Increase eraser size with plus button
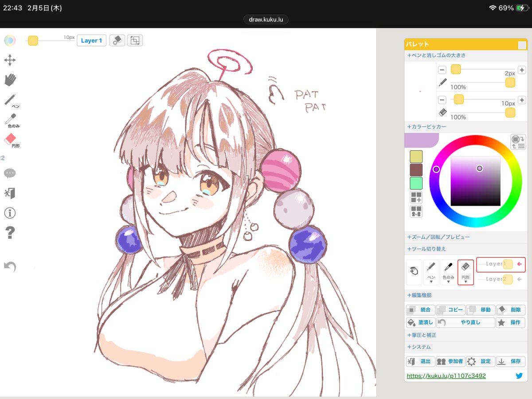The height and width of the screenshot is (399, 532). point(522,99)
